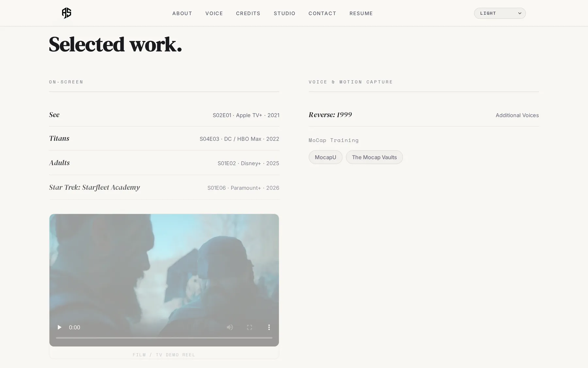Click the Selected work. heading

click(x=115, y=44)
